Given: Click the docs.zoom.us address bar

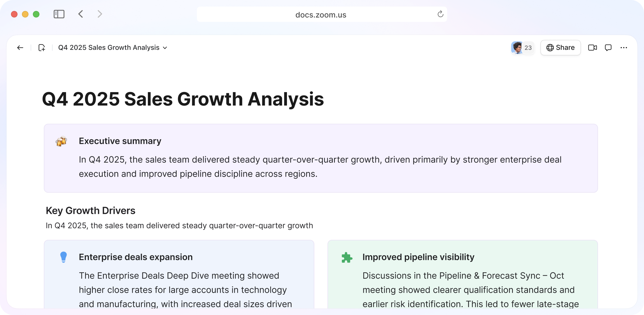Looking at the screenshot, I should point(321,15).
